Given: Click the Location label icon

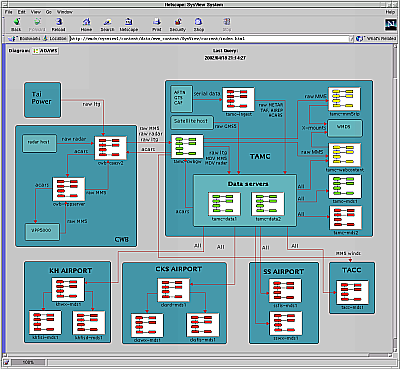Looking at the screenshot, I should 45,39.
